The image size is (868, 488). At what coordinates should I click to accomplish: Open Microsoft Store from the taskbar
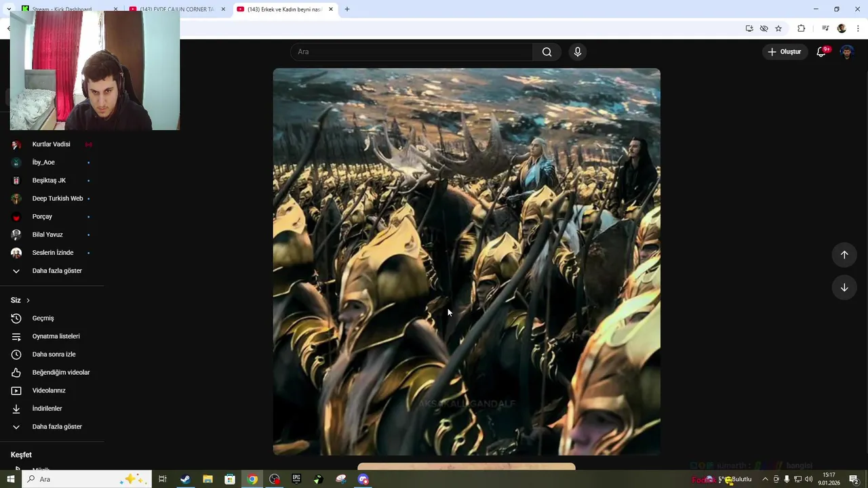point(230,479)
